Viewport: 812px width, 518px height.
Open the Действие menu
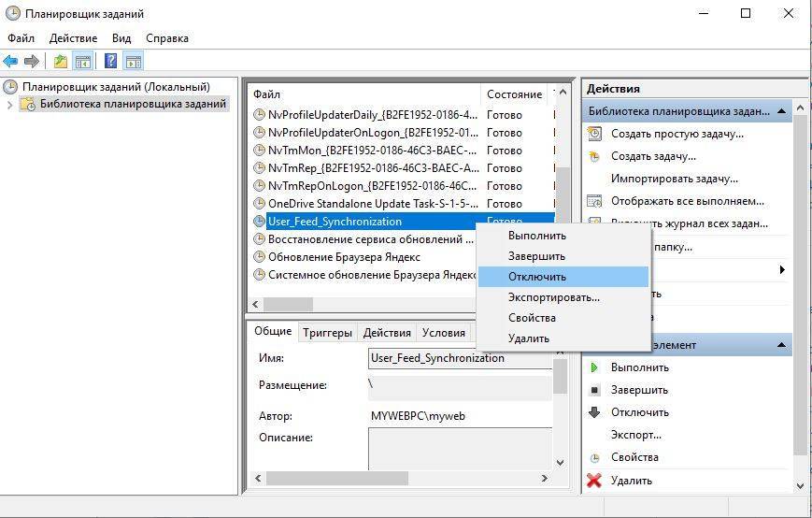click(72, 38)
